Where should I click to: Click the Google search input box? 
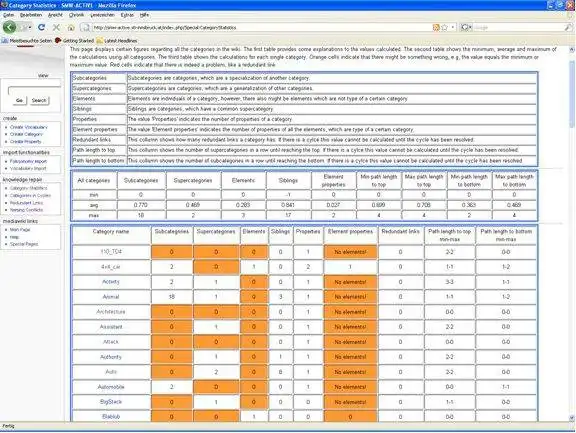[x=518, y=28]
